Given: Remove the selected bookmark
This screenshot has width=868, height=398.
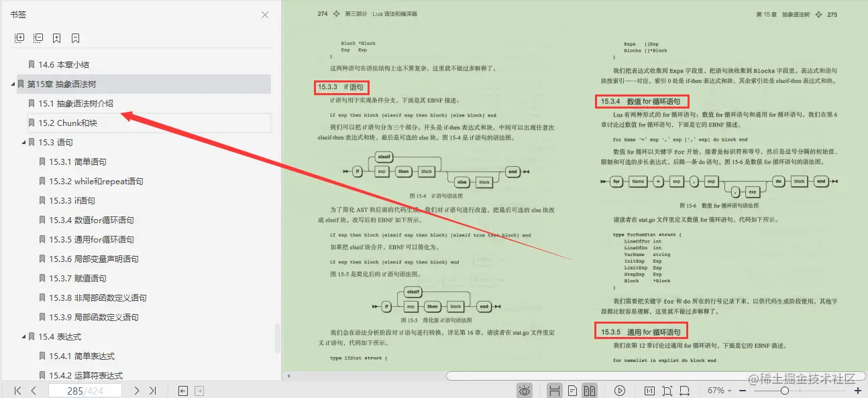Looking at the screenshot, I should [x=74, y=38].
